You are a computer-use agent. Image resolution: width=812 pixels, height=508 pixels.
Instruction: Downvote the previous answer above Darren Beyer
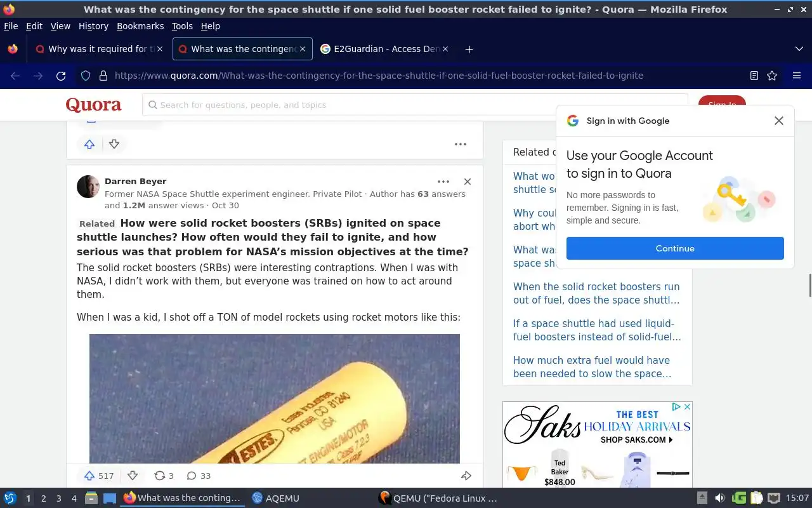[114, 144]
